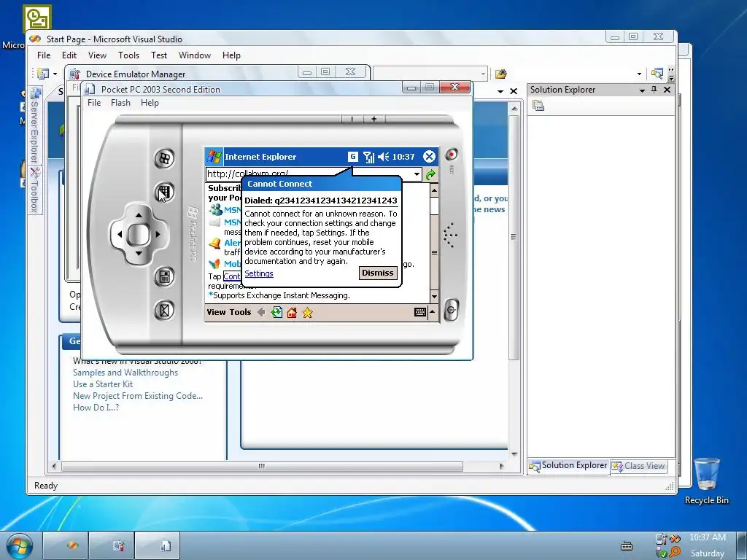747x560 pixels.
Task: Open the address bar URL history dropdown
Action: click(417, 174)
